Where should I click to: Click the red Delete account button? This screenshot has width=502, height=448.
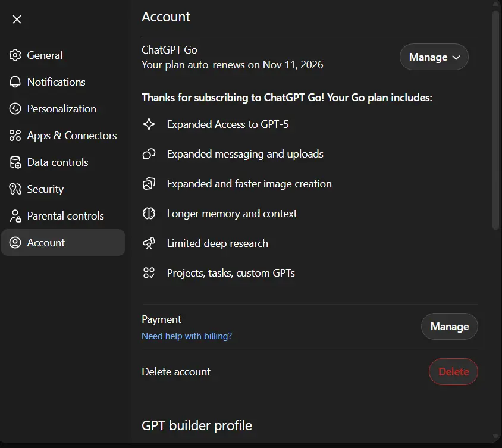point(453,371)
